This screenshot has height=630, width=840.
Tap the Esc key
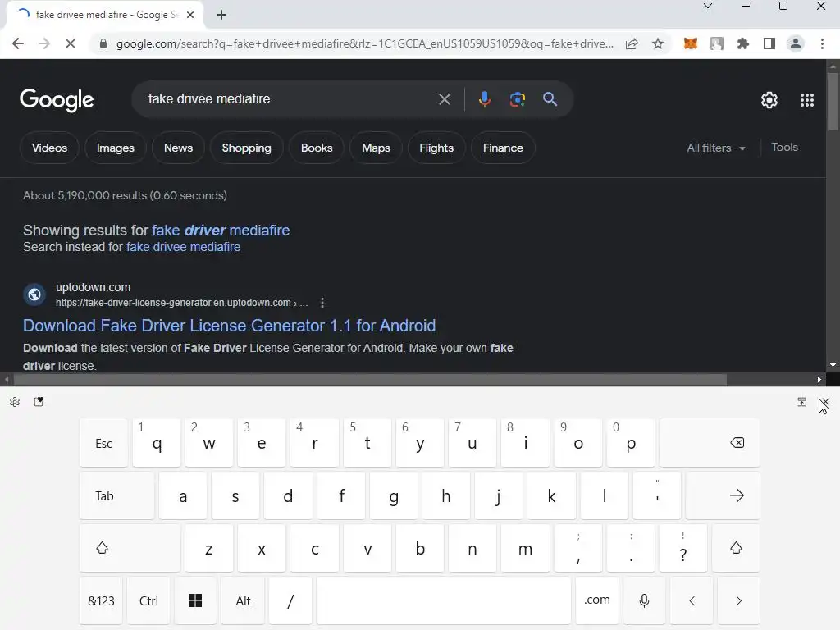[103, 442]
